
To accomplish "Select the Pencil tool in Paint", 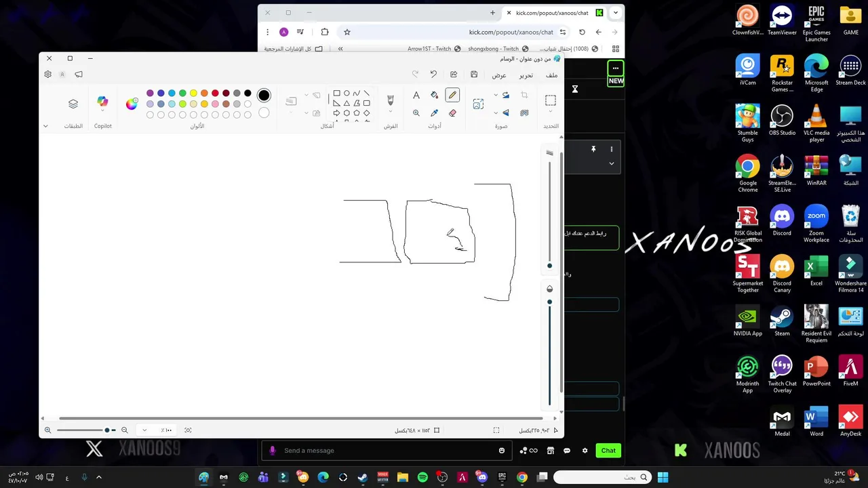I will (x=452, y=96).
